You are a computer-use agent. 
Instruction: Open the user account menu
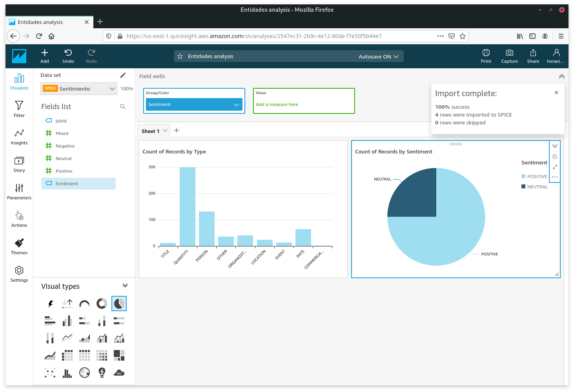[x=556, y=56]
